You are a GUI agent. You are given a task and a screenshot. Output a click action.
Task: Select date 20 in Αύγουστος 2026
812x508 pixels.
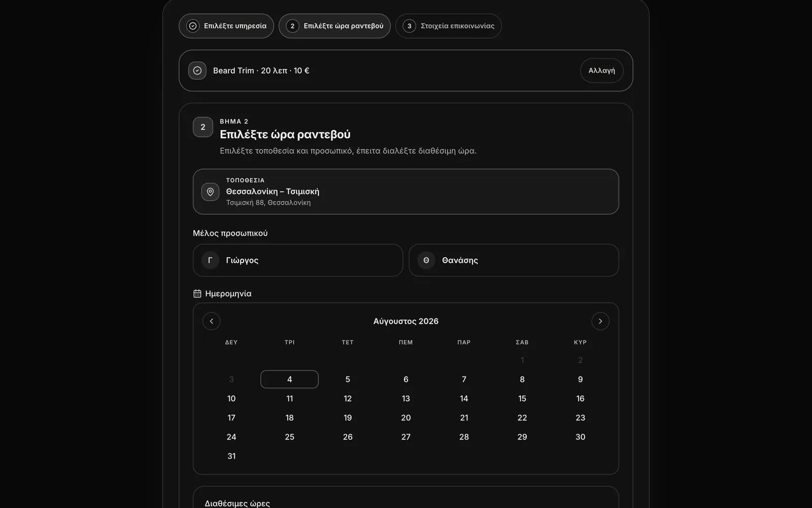[406, 418]
